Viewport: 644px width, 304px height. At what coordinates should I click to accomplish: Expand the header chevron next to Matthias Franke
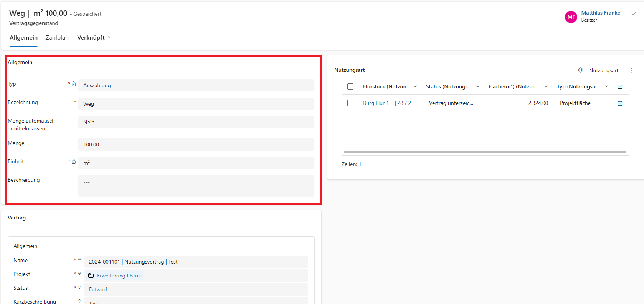pos(633,13)
